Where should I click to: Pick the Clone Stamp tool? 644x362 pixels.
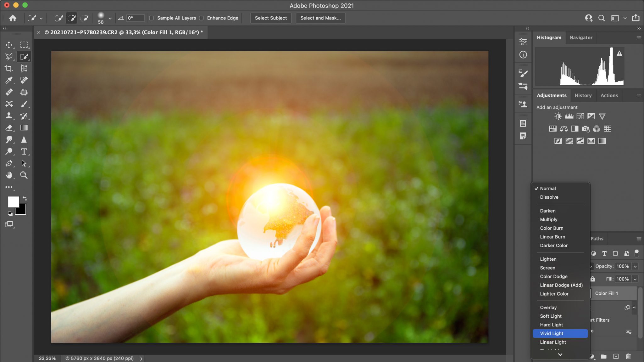tap(9, 116)
